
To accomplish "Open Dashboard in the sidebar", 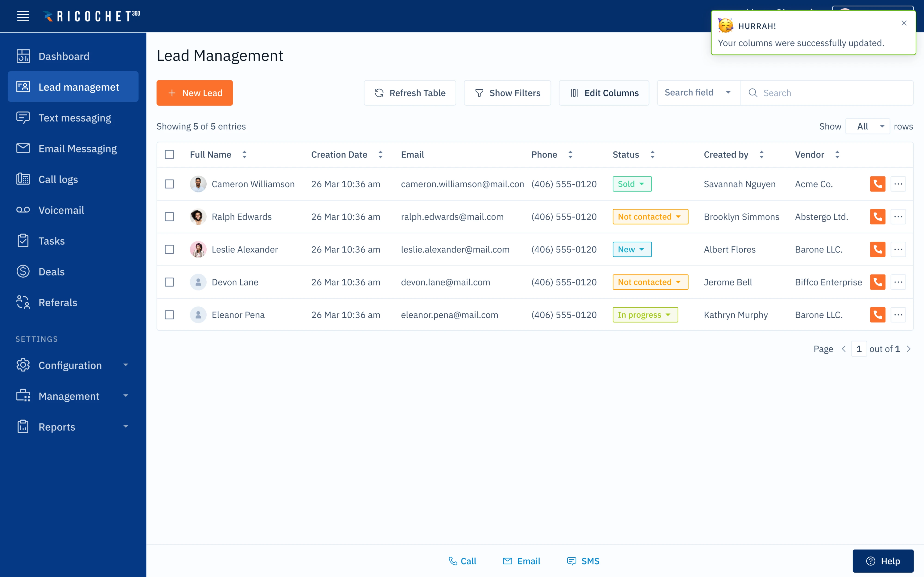I will coord(73,56).
